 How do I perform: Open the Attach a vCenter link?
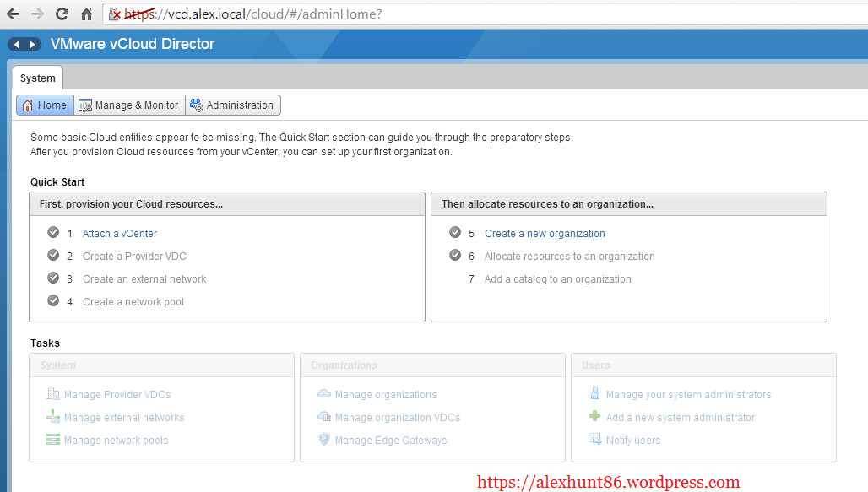[120, 234]
